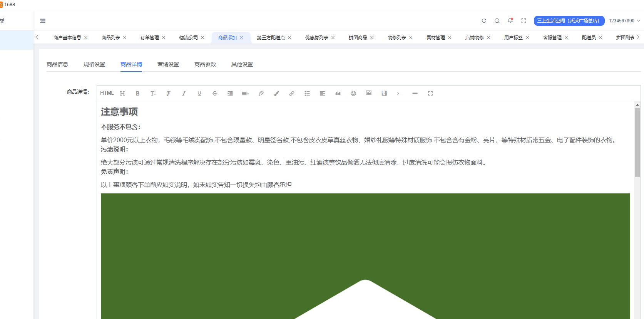The image size is (644, 319).
Task: Toggle the editor fullscreen mode
Action: 430,93
